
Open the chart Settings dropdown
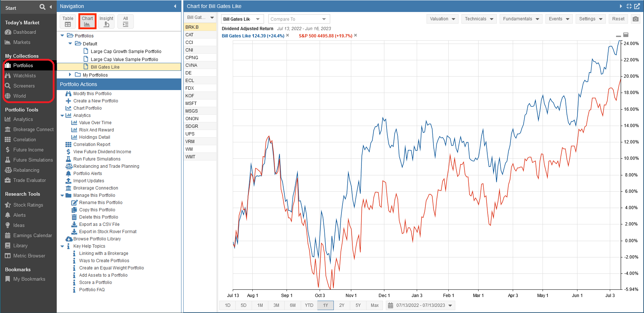click(591, 19)
